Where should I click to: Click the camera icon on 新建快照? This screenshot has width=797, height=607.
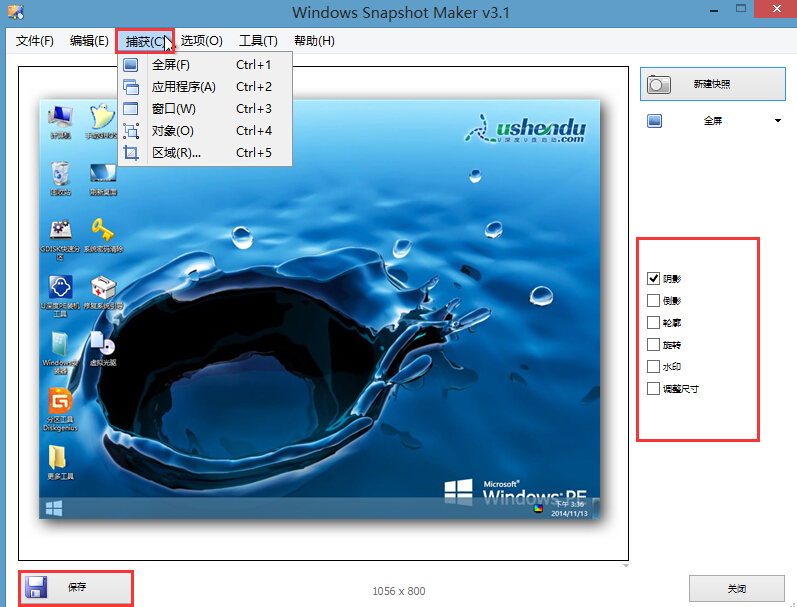point(659,84)
